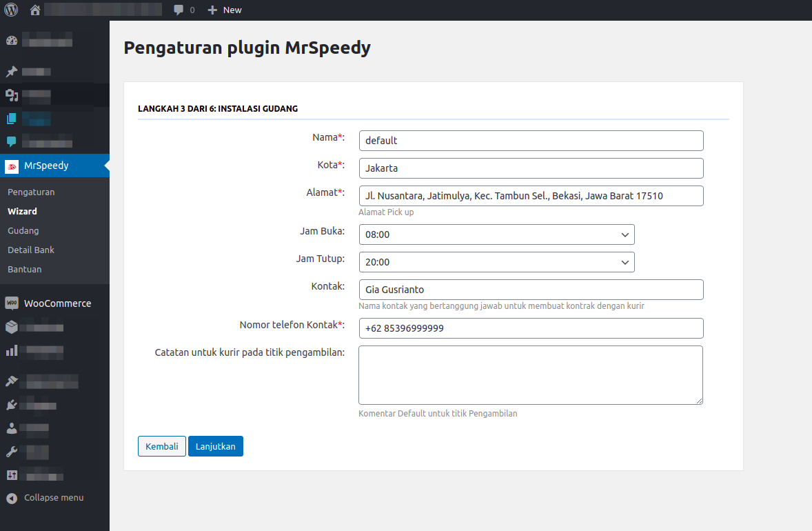The image size is (812, 531).
Task: Click the pages icon in sidebar
Action: pyautogui.click(x=12, y=119)
